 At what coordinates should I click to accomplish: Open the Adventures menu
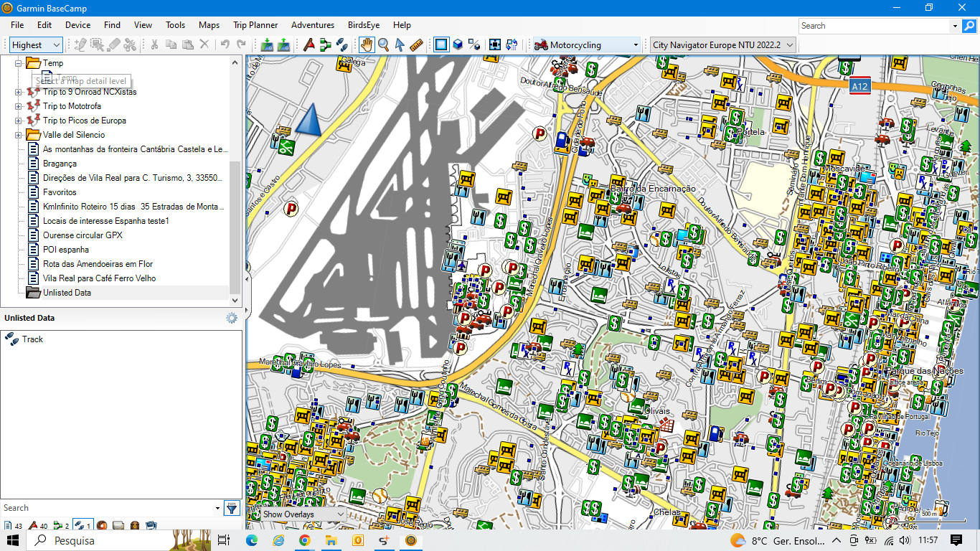[313, 25]
